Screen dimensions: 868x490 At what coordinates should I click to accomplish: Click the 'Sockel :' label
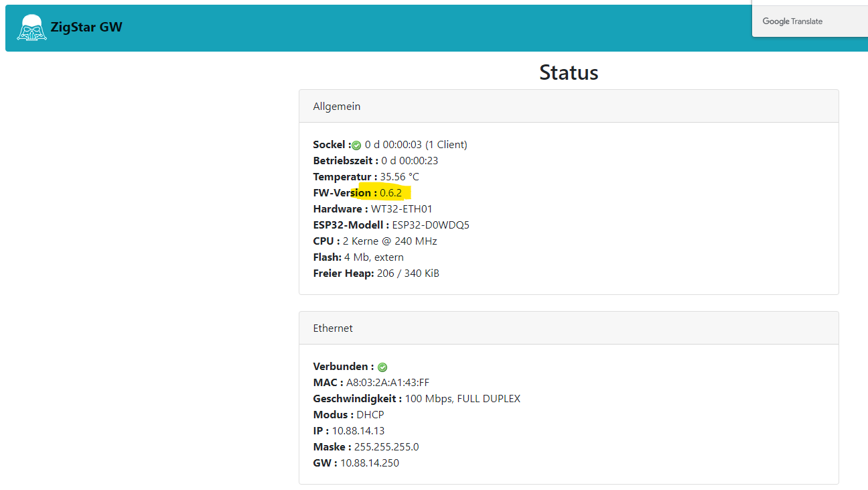click(332, 145)
